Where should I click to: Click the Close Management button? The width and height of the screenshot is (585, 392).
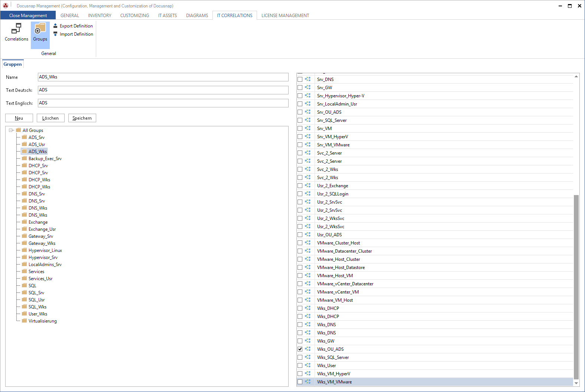pos(28,15)
